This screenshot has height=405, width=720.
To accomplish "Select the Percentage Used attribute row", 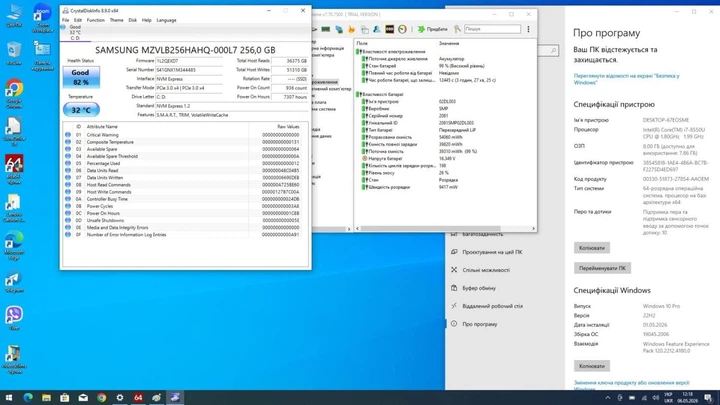I will click(183, 163).
